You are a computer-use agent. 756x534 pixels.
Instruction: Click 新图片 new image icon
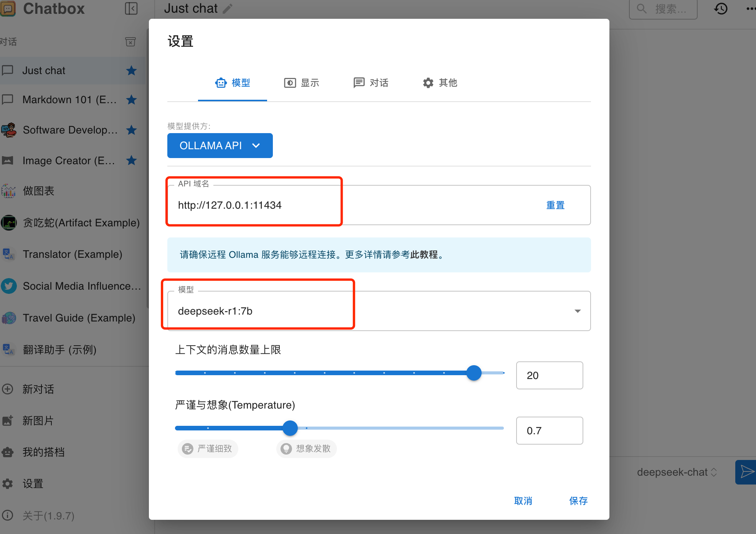(x=8, y=421)
